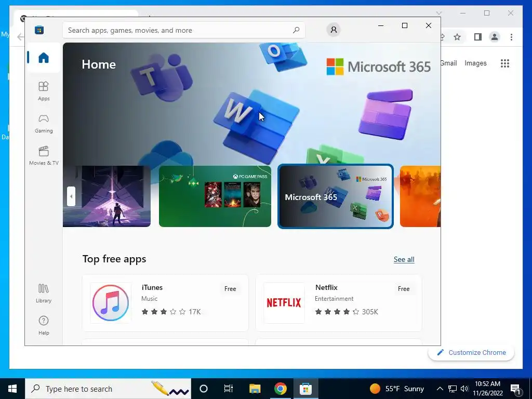Image resolution: width=532 pixels, height=399 pixels.
Task: Click Netflix 305K star rating
Action: (x=347, y=312)
